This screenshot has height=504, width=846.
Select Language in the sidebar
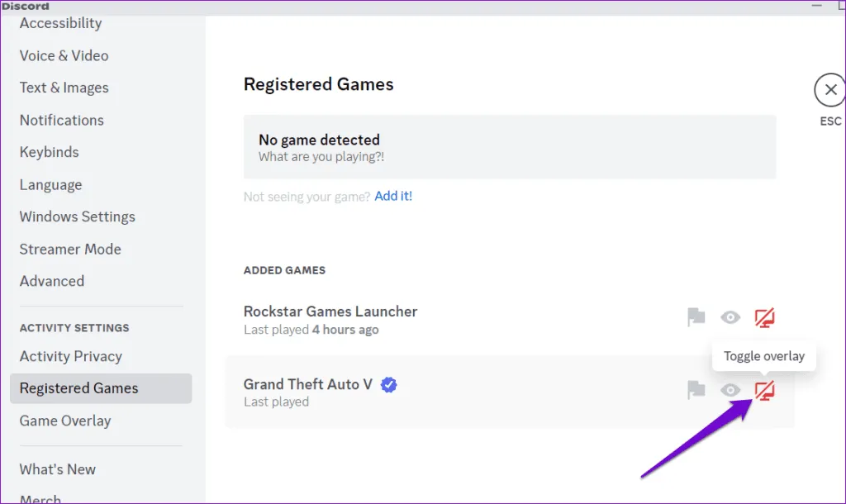click(x=51, y=184)
